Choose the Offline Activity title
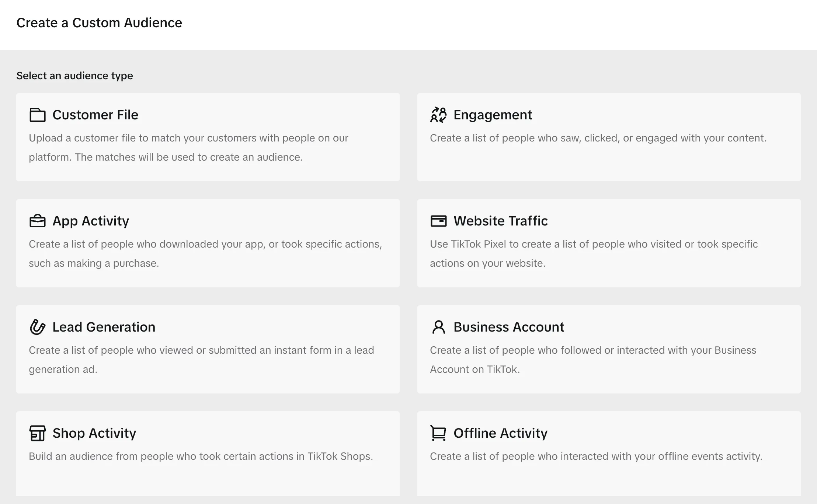This screenshot has height=504, width=817. pyautogui.click(x=500, y=433)
